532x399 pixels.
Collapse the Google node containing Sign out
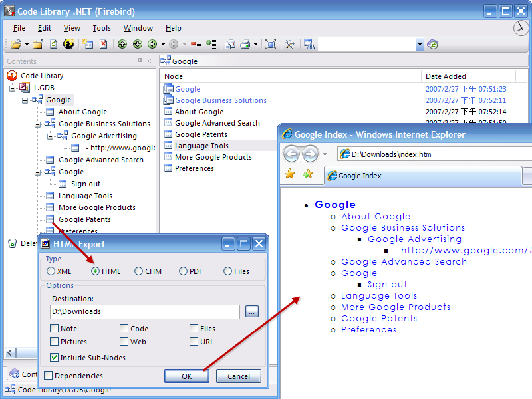37,172
